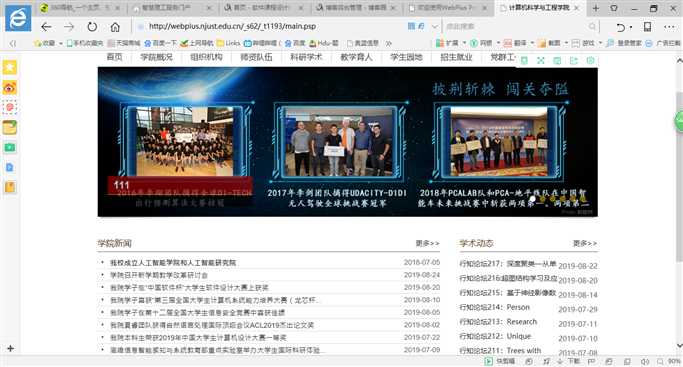Open 学院概况 in the page navigation
This screenshot has width=683, height=367.
point(156,57)
